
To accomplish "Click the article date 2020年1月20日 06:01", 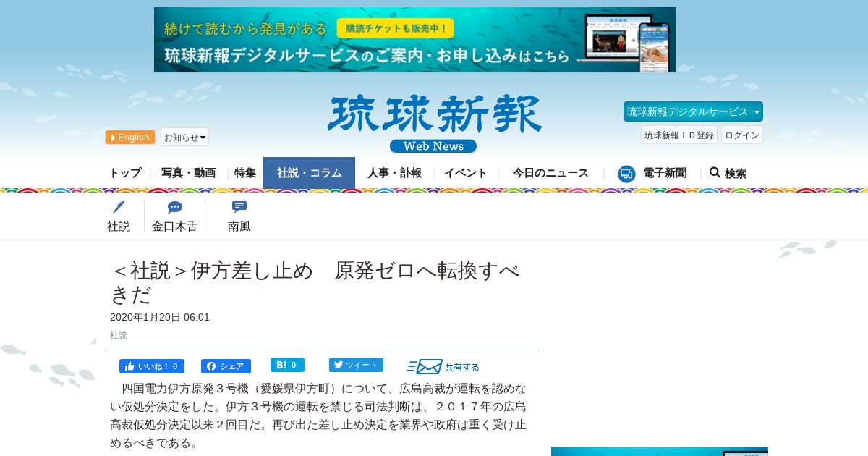I will pyautogui.click(x=160, y=317).
